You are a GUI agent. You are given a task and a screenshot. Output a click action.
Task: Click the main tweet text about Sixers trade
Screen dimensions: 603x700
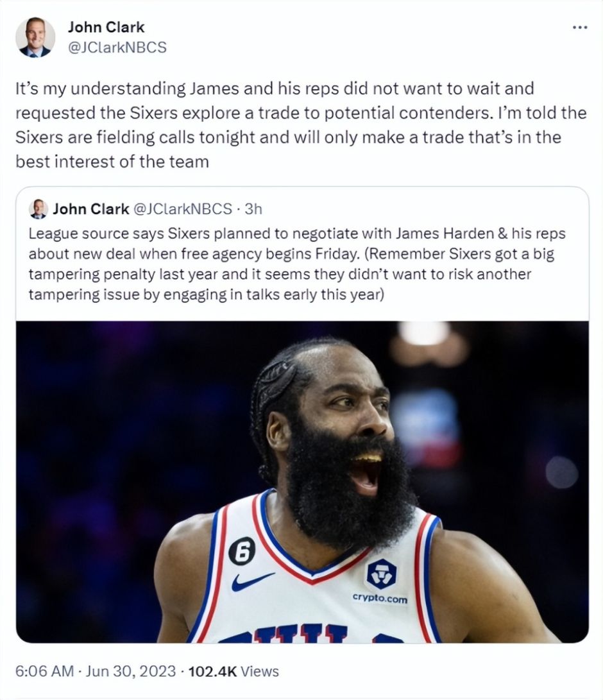click(301, 125)
